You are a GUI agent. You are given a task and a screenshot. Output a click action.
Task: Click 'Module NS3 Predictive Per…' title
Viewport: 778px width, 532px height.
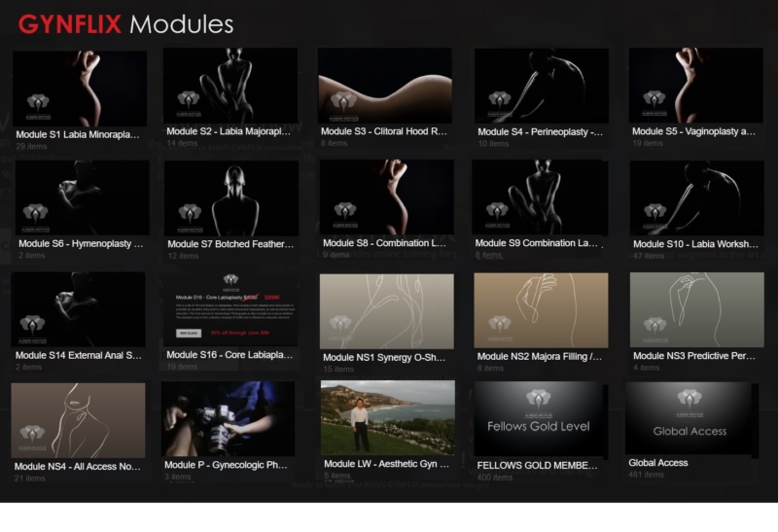[x=693, y=356]
